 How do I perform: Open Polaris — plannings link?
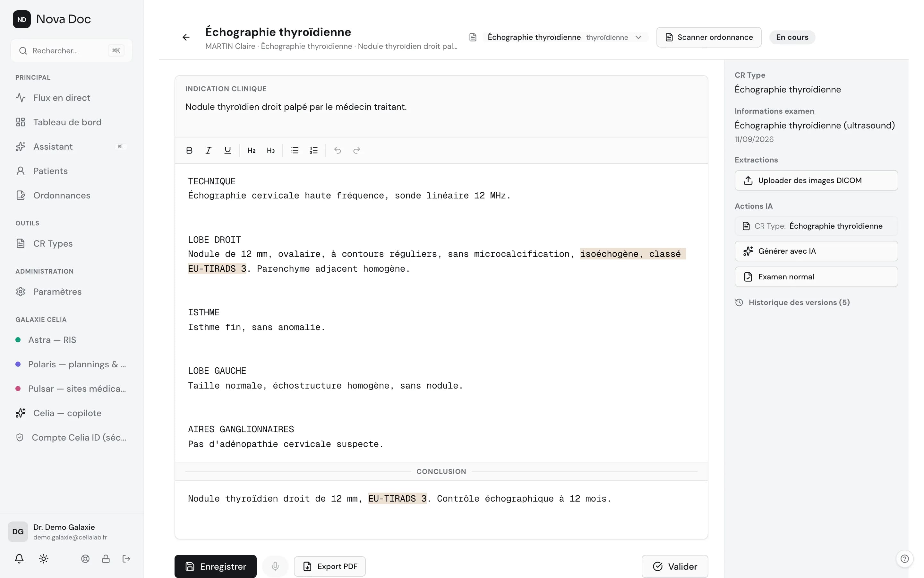72,364
